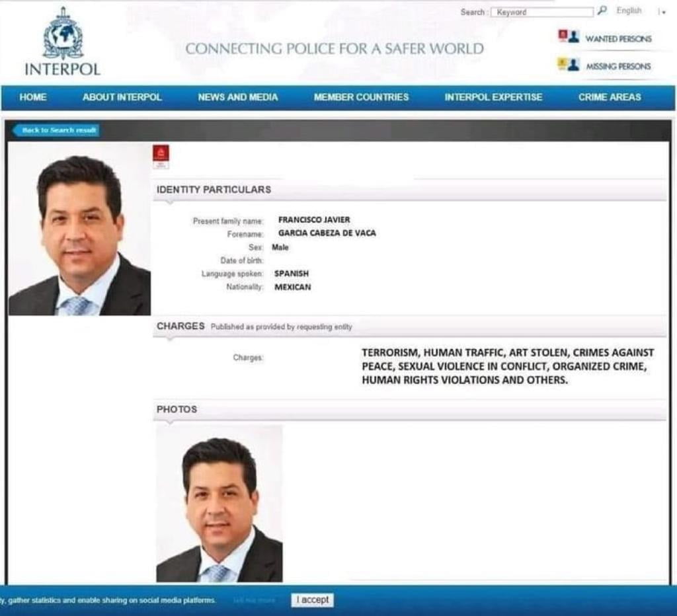Select the Sex value Male
677x616 pixels.
pos(280,247)
